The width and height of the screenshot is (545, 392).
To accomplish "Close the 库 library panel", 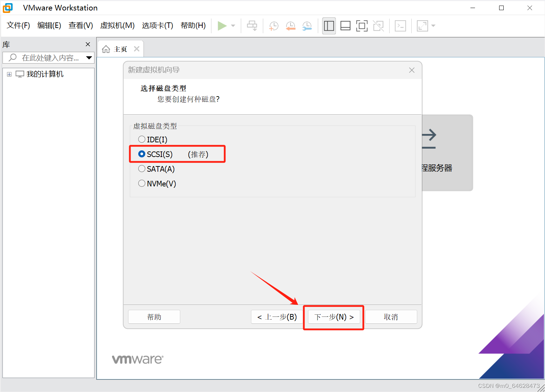I will [x=88, y=44].
